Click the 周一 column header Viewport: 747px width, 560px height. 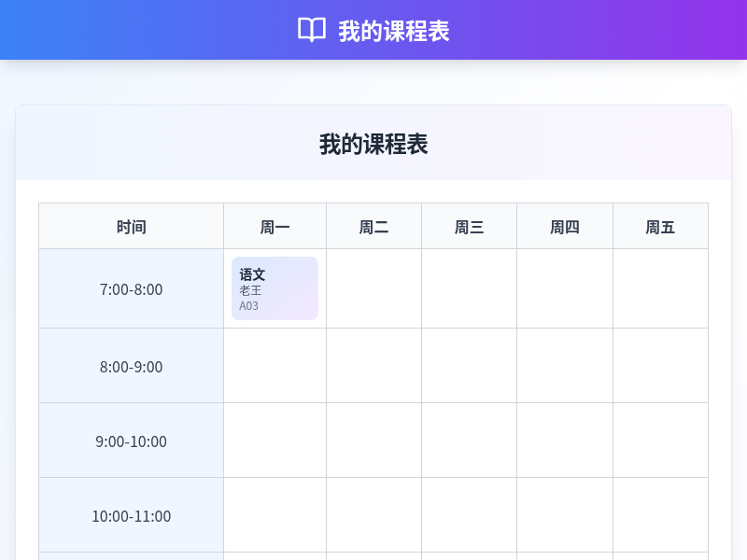coord(275,226)
